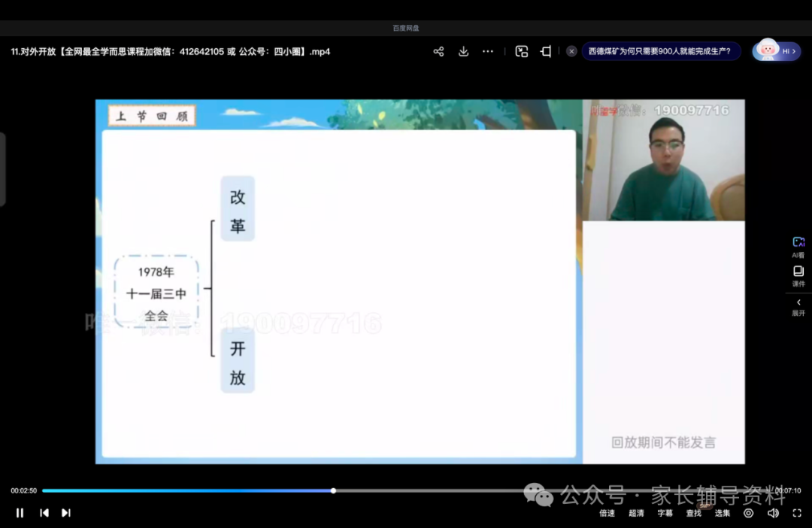The image size is (812, 528).
Task: Skip to the previous video
Action: (x=44, y=512)
